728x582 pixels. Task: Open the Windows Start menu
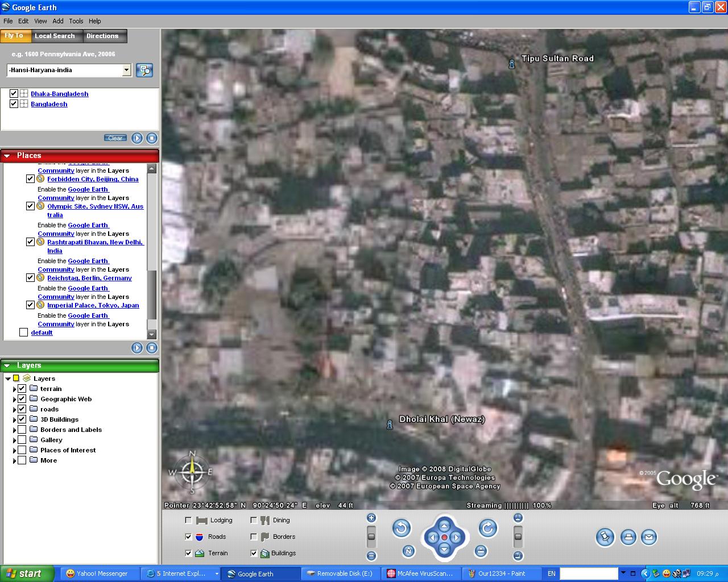click(x=27, y=573)
